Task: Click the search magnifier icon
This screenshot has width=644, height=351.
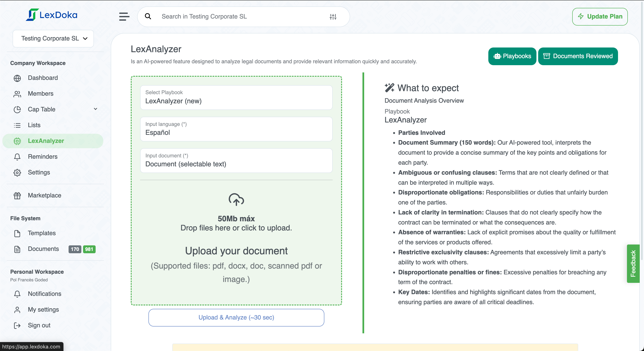Action: [x=148, y=16]
